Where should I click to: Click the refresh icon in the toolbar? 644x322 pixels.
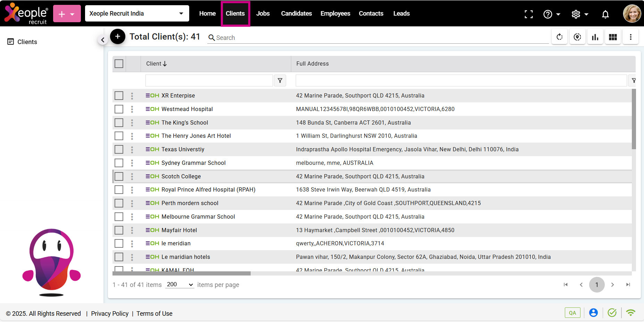[x=559, y=37]
